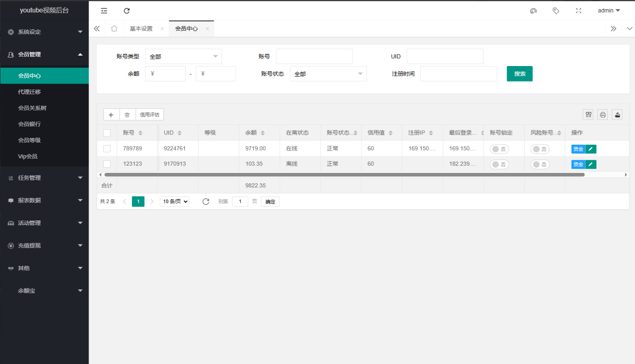Toggle 账号锁定 switch for account 789789

pos(499,149)
